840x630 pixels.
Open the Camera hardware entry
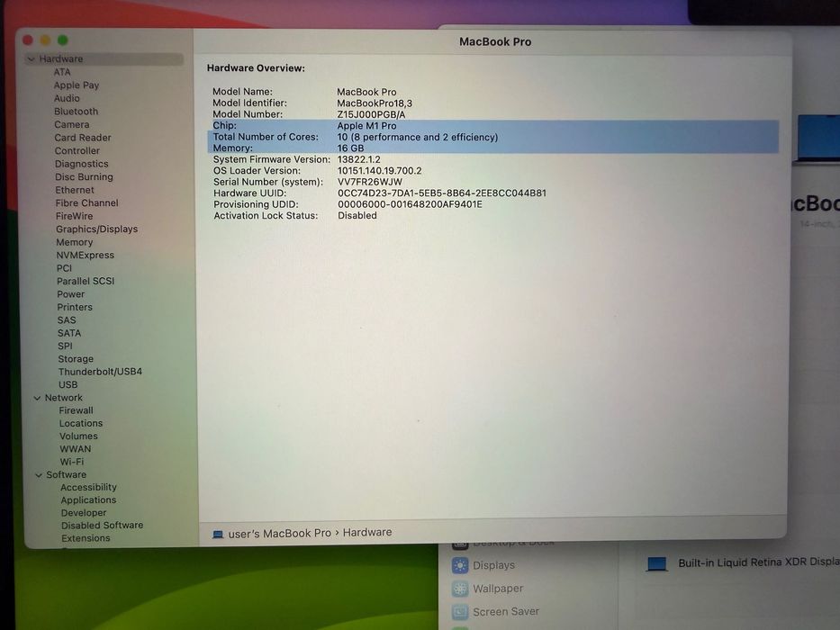(x=72, y=124)
